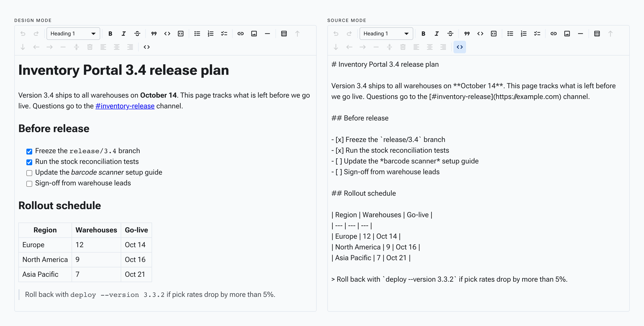Insert code block in Design Mode toolbar
The image size is (644, 326).
(x=181, y=34)
